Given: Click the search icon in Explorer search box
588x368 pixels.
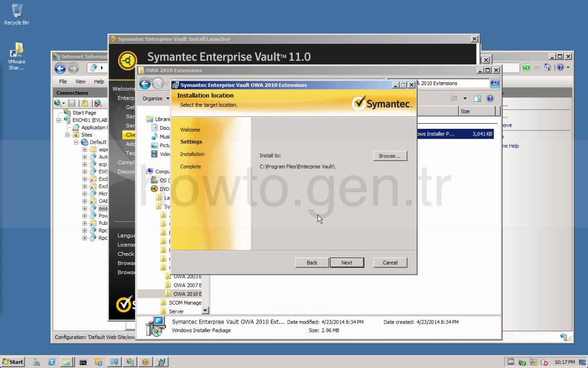Looking at the screenshot, I should (x=495, y=83).
